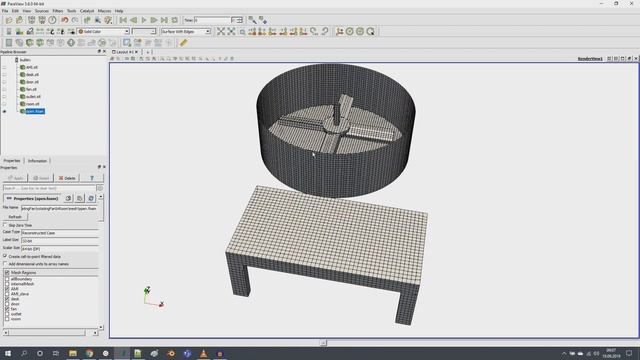The width and height of the screenshot is (640, 360).
Task: Open the Sources menu
Action: (x=41, y=11)
